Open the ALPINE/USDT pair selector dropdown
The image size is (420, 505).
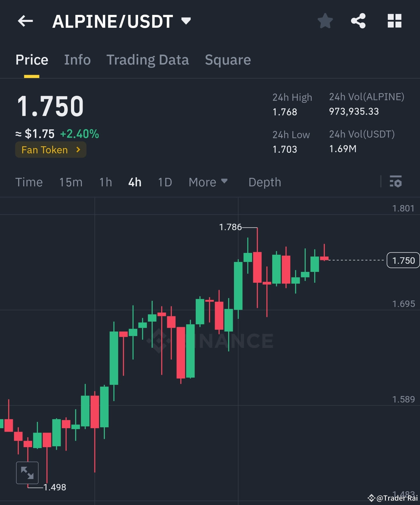186,20
